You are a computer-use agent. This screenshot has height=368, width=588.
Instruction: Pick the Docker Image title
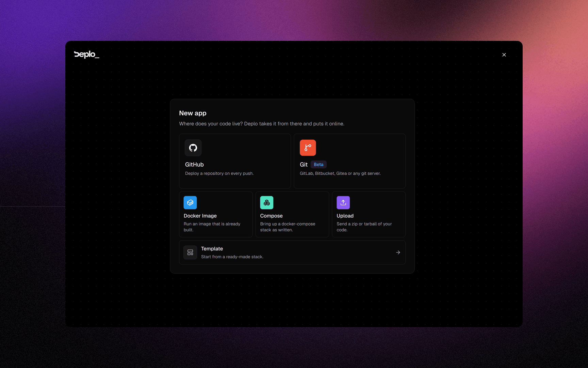(200, 216)
